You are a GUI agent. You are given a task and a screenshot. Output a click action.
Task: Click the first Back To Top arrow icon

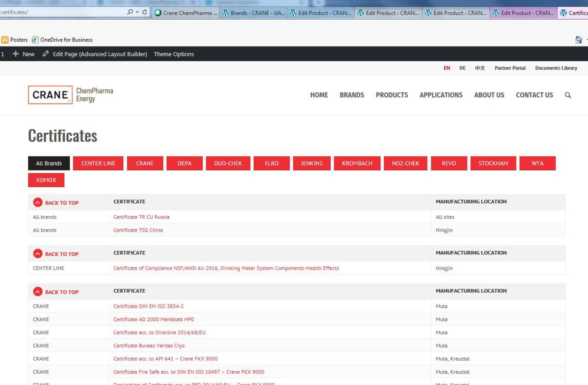(38, 202)
